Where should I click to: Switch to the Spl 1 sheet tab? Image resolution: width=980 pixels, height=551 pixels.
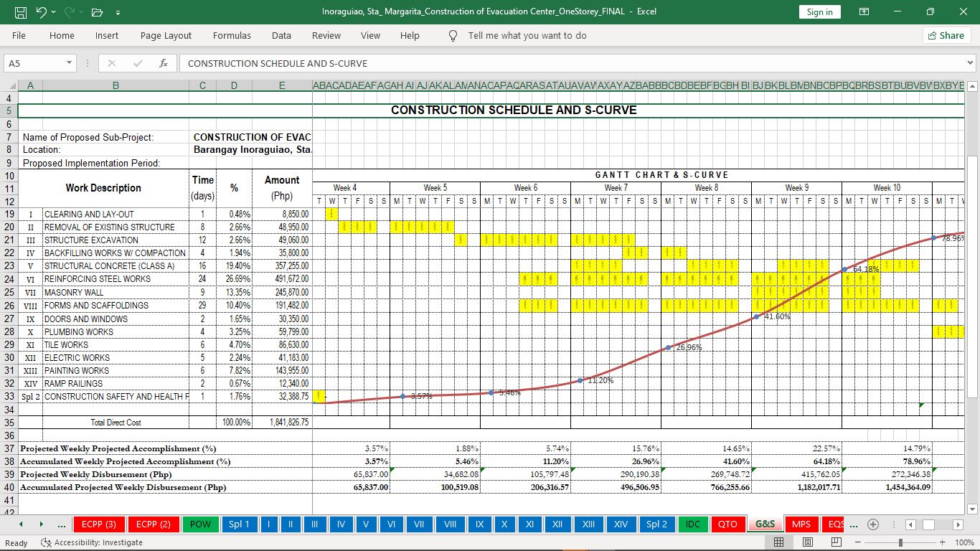(x=239, y=524)
